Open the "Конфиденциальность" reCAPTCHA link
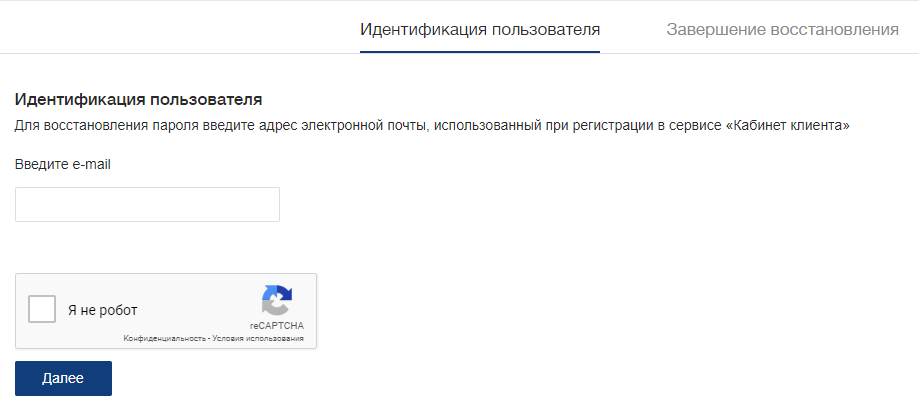 click(164, 339)
